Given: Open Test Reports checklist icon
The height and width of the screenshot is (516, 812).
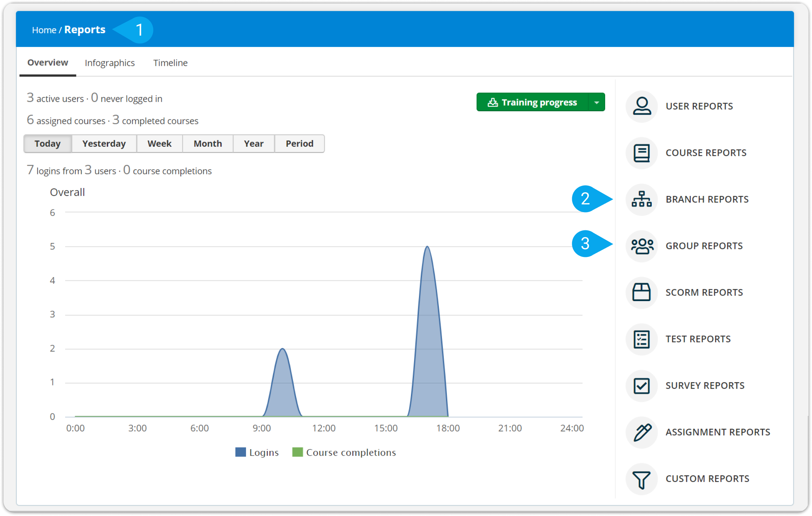Looking at the screenshot, I should click(642, 339).
